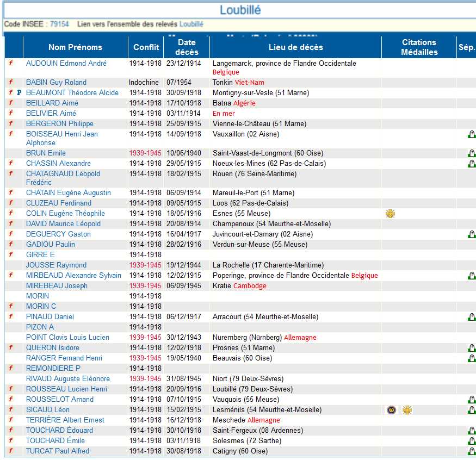
Task: Click the 'Lieu de décès' column header
Action: click(x=295, y=47)
